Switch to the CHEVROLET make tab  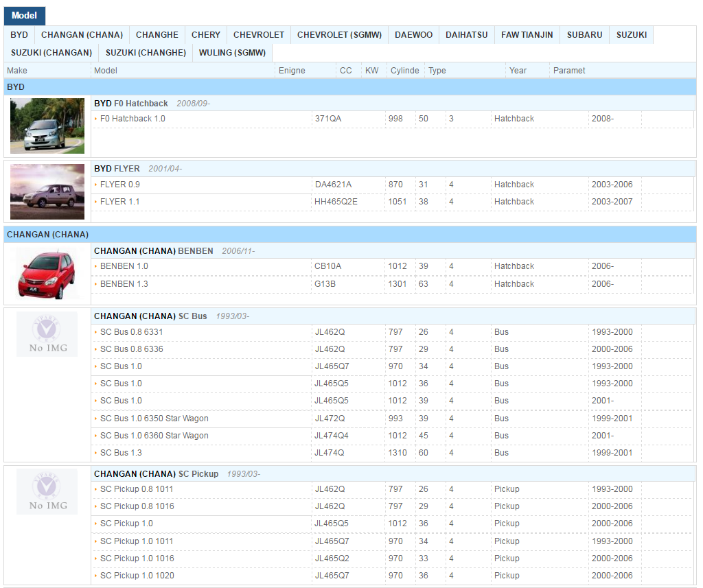259,35
